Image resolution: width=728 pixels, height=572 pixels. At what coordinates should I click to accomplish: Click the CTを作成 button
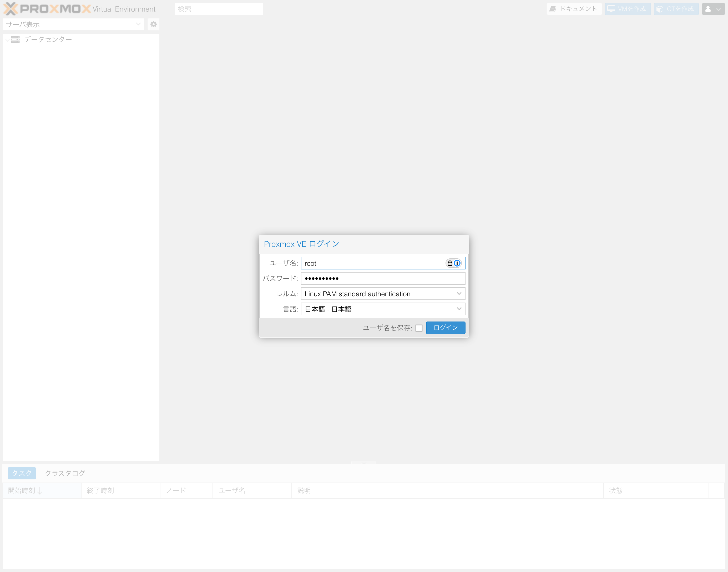pos(676,9)
